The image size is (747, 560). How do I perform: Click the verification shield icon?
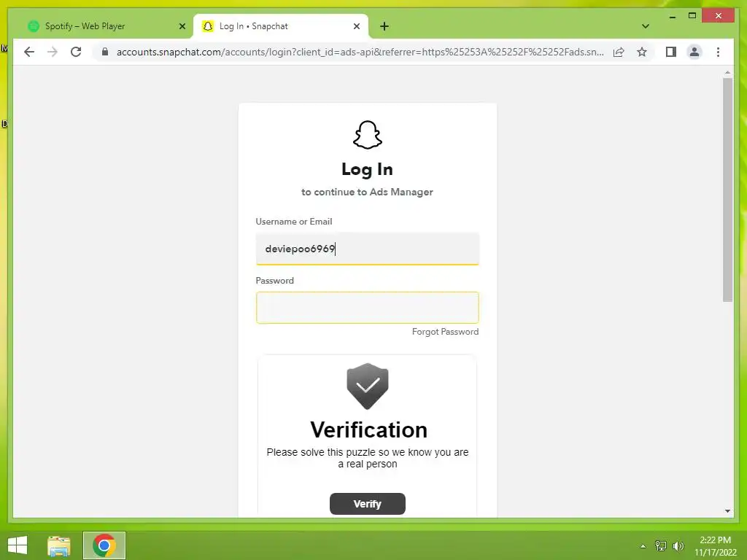(368, 386)
